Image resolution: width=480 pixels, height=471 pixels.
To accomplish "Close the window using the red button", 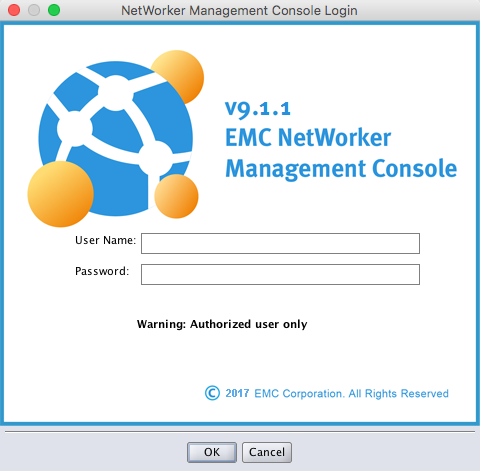I will [14, 10].
